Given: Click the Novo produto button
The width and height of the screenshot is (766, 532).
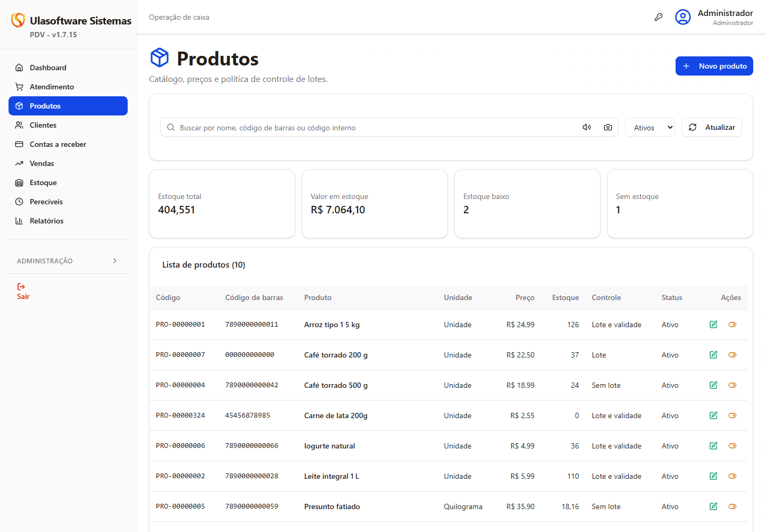Looking at the screenshot, I should (714, 66).
